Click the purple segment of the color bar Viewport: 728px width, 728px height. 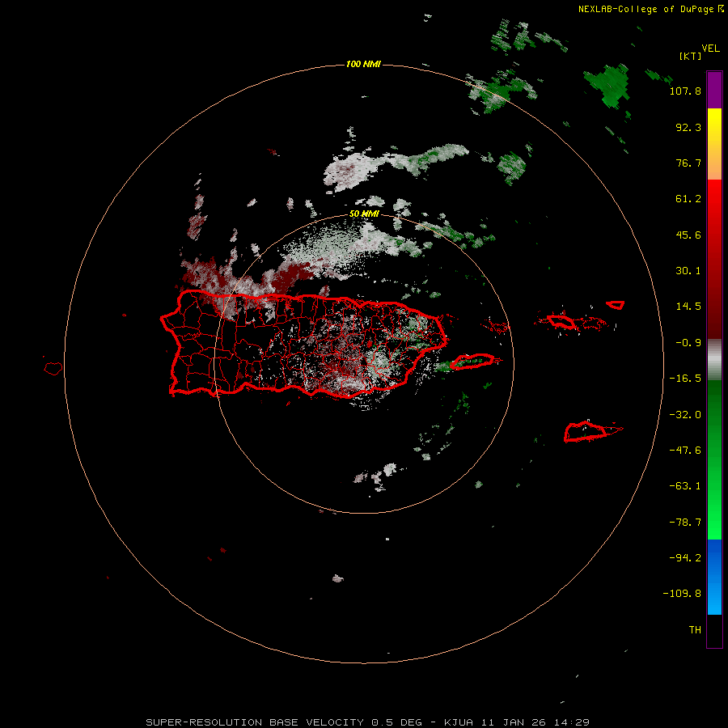[714, 90]
